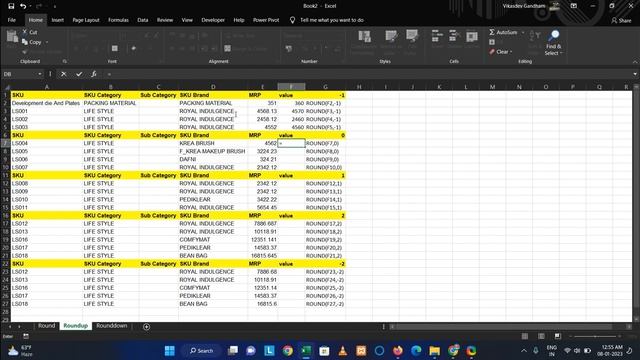Click cell with KREA BRUSH text

[x=213, y=143]
